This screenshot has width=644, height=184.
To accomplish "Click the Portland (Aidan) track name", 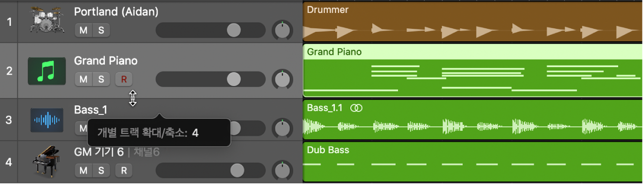I will (116, 11).
